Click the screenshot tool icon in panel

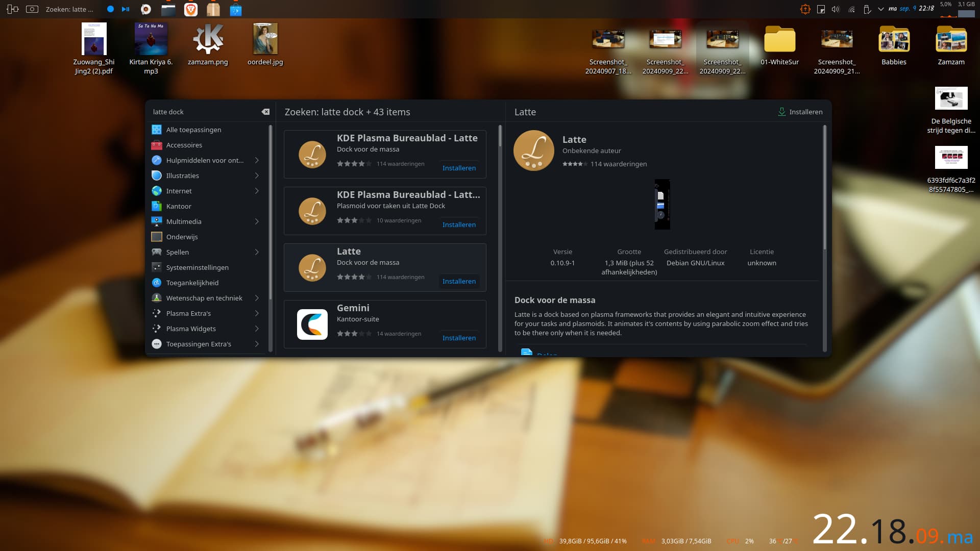pos(32,9)
